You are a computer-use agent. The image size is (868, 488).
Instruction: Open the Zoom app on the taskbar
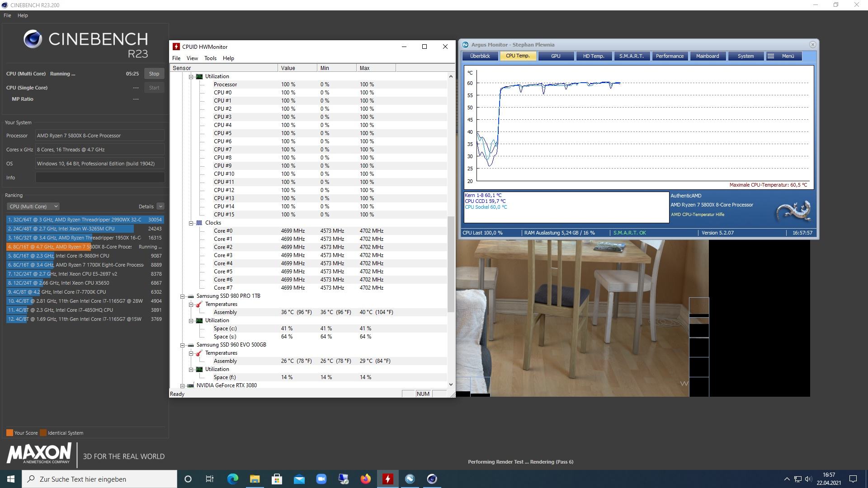(321, 479)
